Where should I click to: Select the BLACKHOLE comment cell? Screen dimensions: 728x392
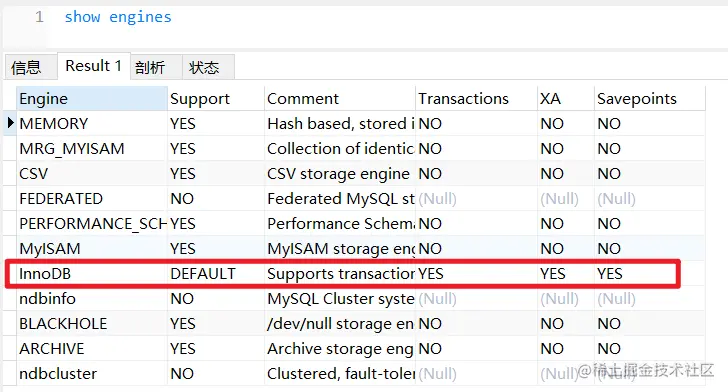(340, 323)
